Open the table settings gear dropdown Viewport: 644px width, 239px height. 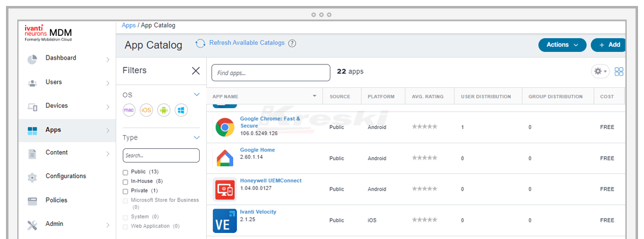coord(600,72)
